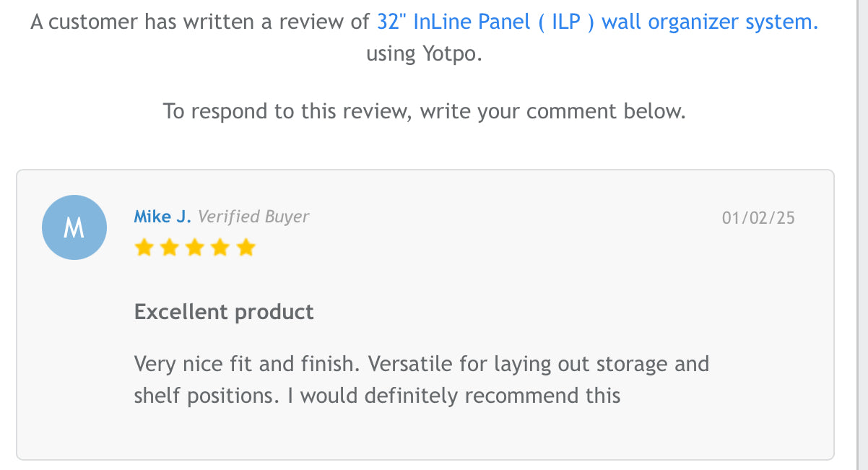Viewport: 868px width, 470px height.
Task: Click the phrase "write your comment below."
Action: tap(552, 111)
